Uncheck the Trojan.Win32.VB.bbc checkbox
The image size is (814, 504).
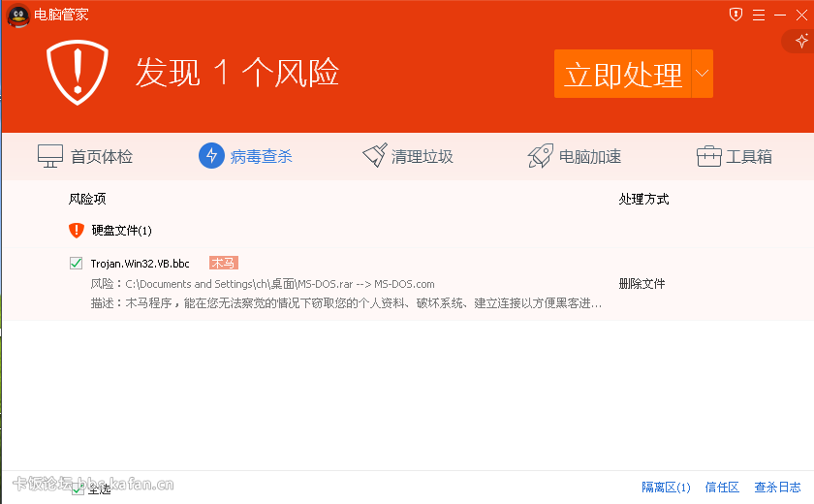point(77,263)
